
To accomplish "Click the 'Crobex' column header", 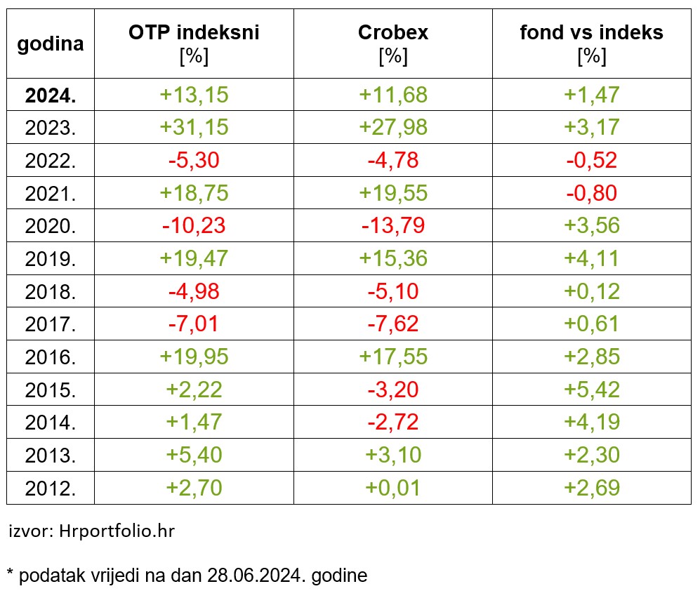I will [392, 32].
